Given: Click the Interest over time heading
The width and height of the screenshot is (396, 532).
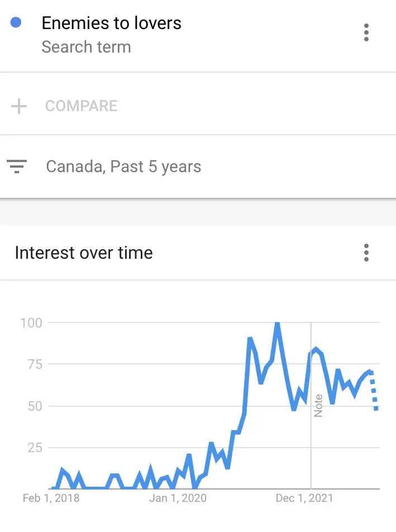Looking at the screenshot, I should [84, 253].
